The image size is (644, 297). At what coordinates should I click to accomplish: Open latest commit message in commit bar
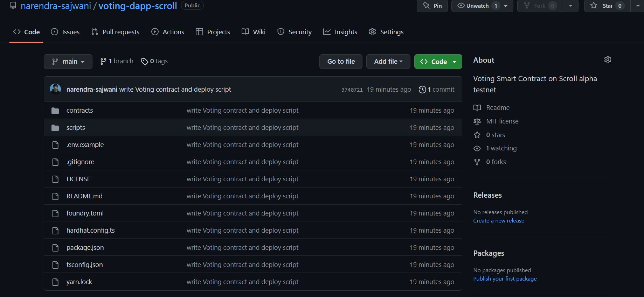[175, 90]
